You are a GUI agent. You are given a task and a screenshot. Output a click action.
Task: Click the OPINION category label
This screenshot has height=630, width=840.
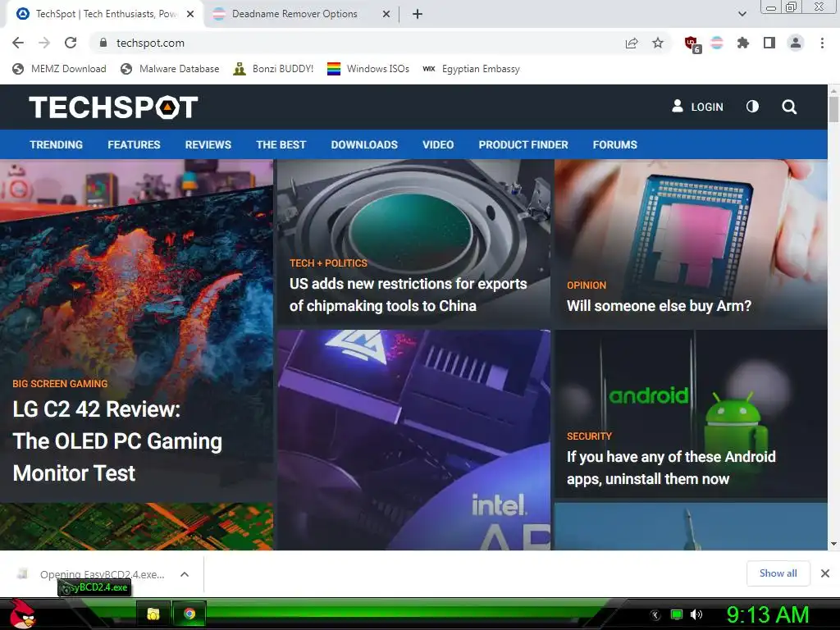pos(587,285)
